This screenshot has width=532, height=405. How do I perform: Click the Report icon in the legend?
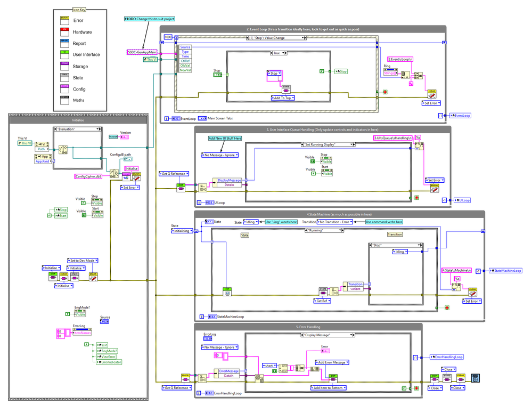click(64, 43)
